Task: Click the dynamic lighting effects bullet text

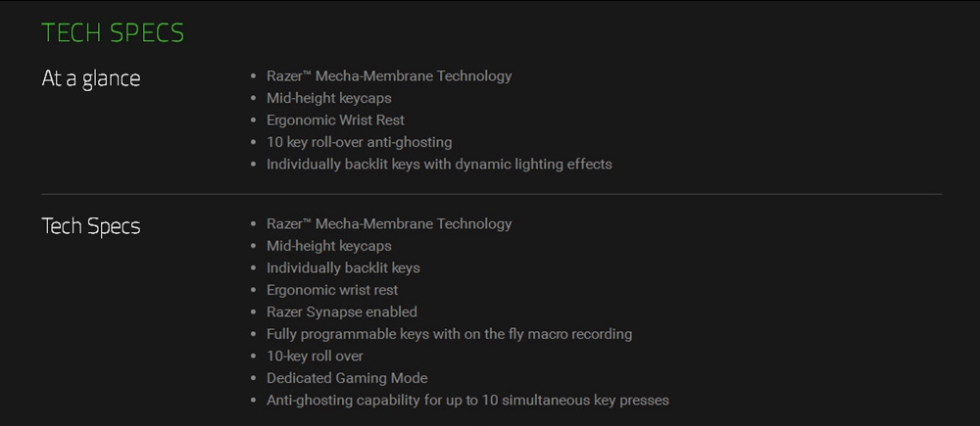Action: 439,165
